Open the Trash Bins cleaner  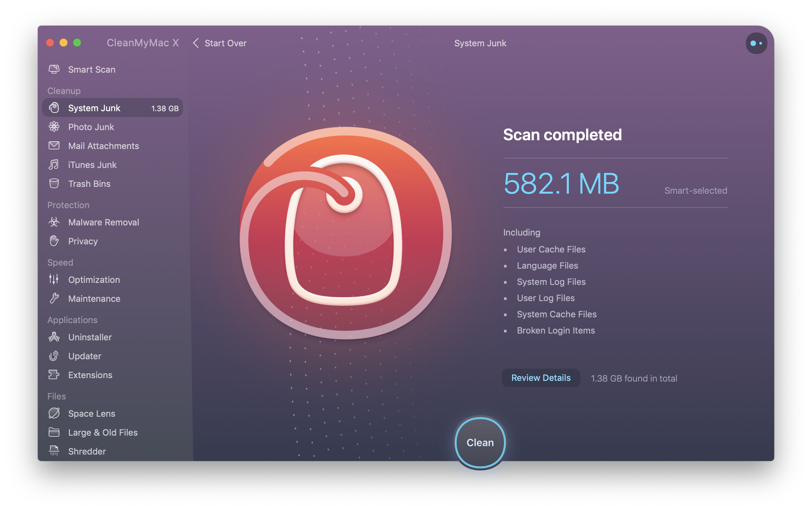pyautogui.click(x=89, y=184)
